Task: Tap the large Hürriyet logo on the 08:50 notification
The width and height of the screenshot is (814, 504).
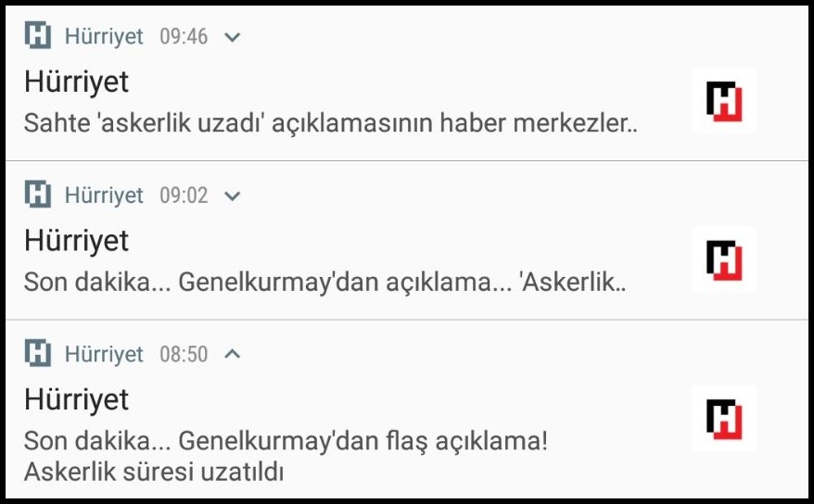Action: click(724, 419)
